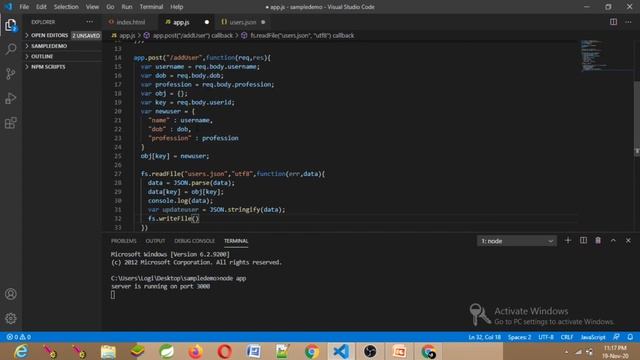Open the Accounts menu icon
640x360 pixels.
11,294
